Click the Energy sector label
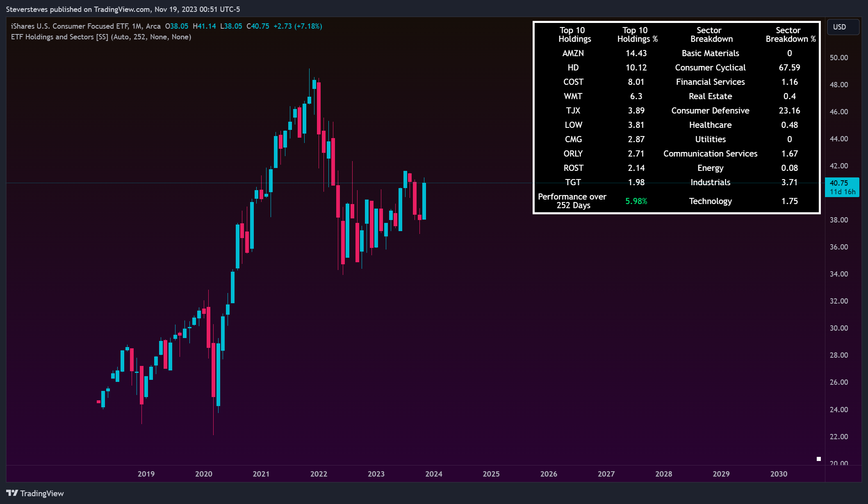Screen dimensions: 868x504 coord(710,168)
